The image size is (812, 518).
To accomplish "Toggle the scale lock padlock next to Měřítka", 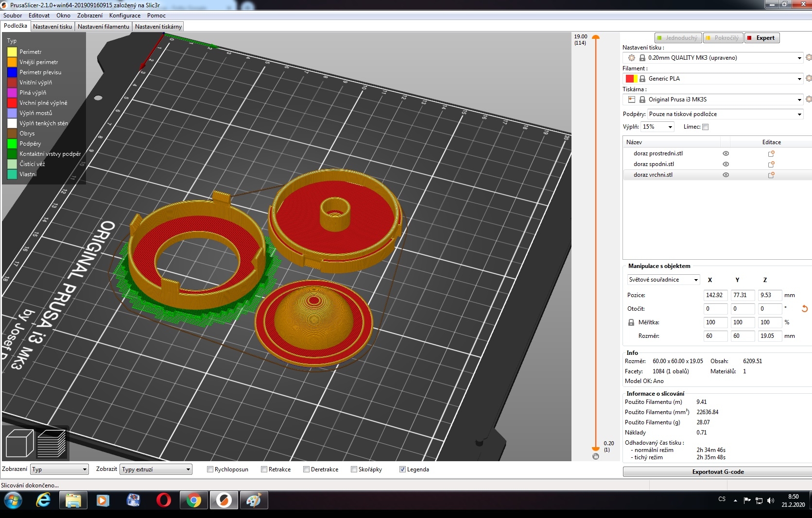I will click(x=631, y=322).
